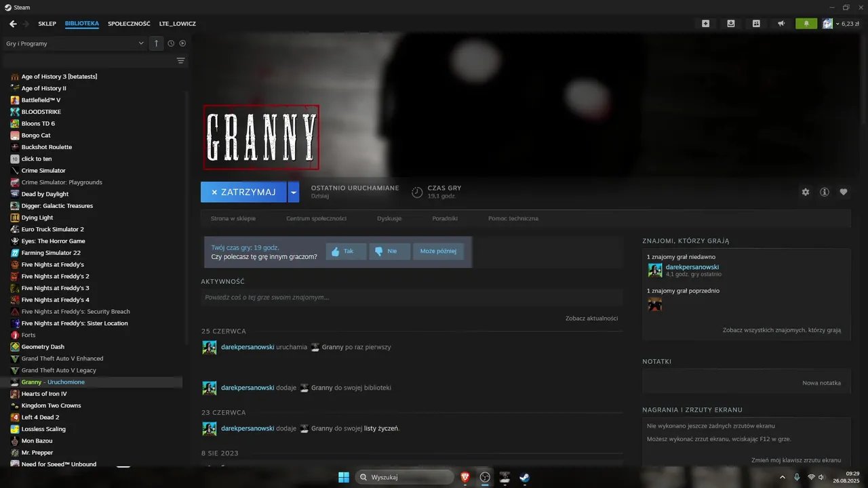868x488 pixels.
Task: Create a note with Nowa notatka
Action: tap(821, 383)
